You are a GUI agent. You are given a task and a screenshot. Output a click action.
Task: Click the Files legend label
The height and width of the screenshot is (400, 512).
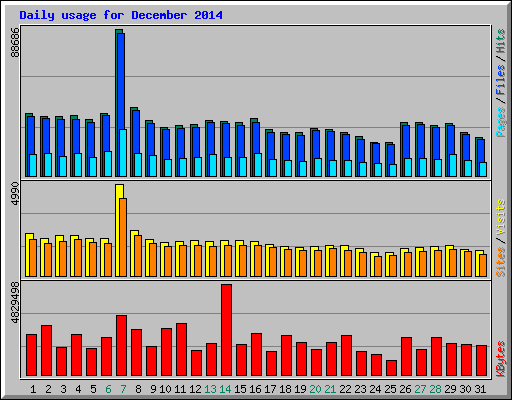(x=501, y=80)
